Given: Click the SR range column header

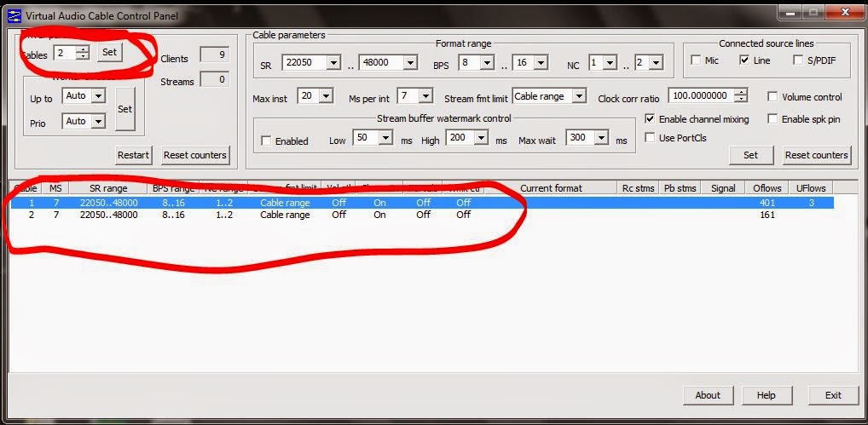Looking at the screenshot, I should coord(108,188).
